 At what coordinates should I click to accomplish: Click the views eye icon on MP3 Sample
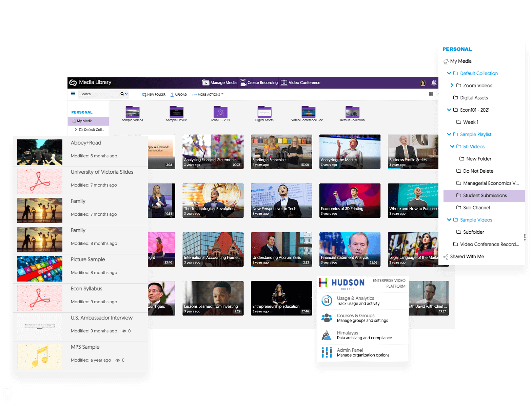(x=118, y=360)
